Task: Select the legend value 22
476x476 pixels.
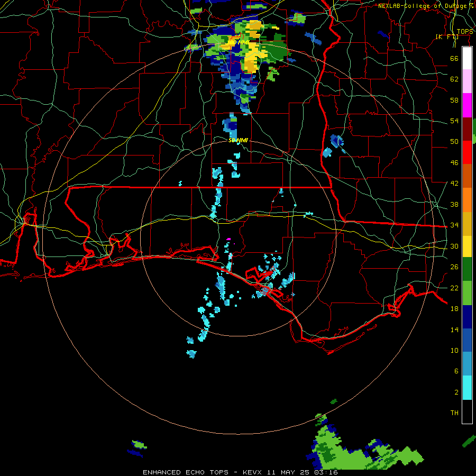Action: tap(454, 288)
